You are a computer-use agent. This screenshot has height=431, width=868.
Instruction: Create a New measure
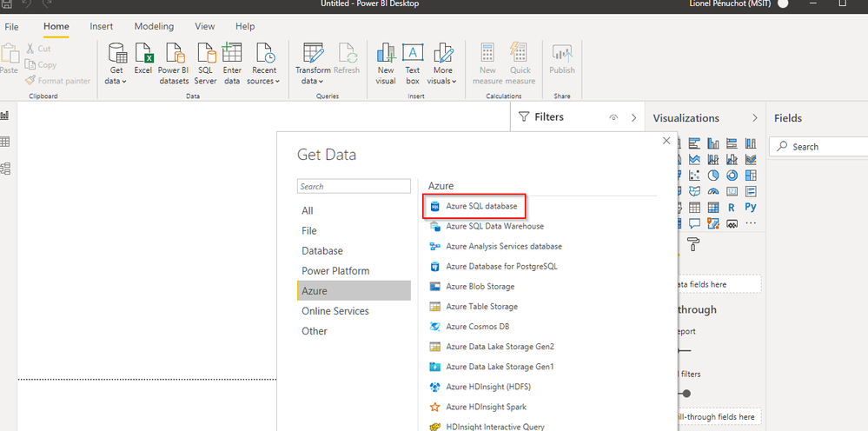click(487, 63)
